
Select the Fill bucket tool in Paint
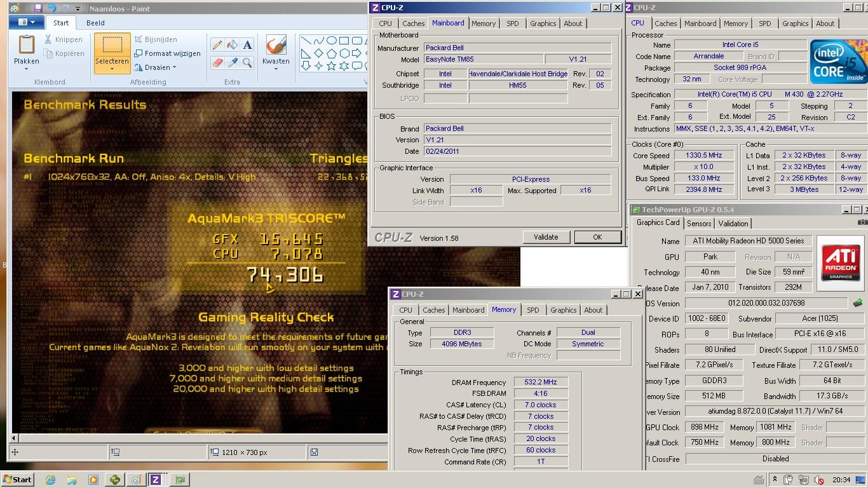tap(233, 44)
